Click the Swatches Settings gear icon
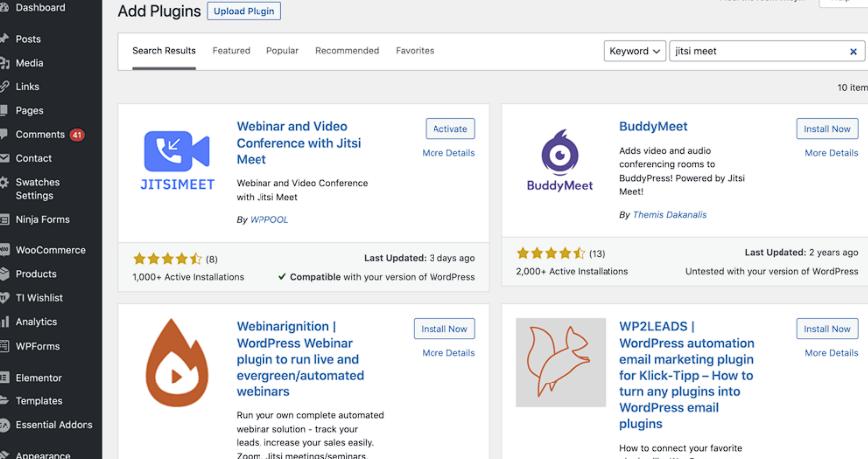868x459 pixels. tap(4, 182)
